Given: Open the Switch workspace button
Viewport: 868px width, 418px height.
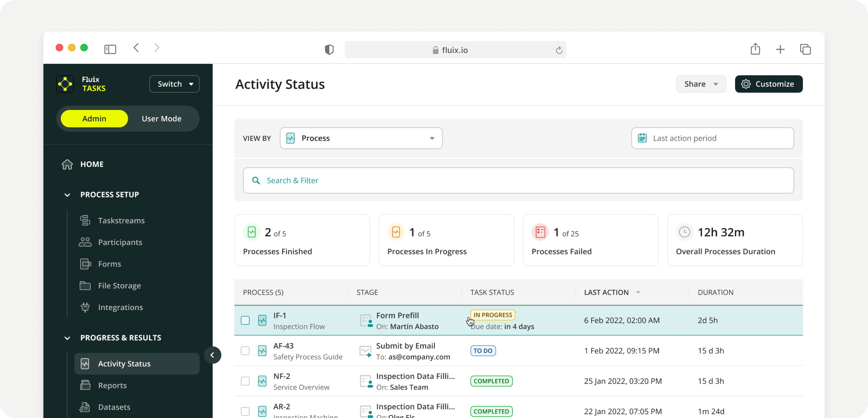Looking at the screenshot, I should [x=174, y=84].
